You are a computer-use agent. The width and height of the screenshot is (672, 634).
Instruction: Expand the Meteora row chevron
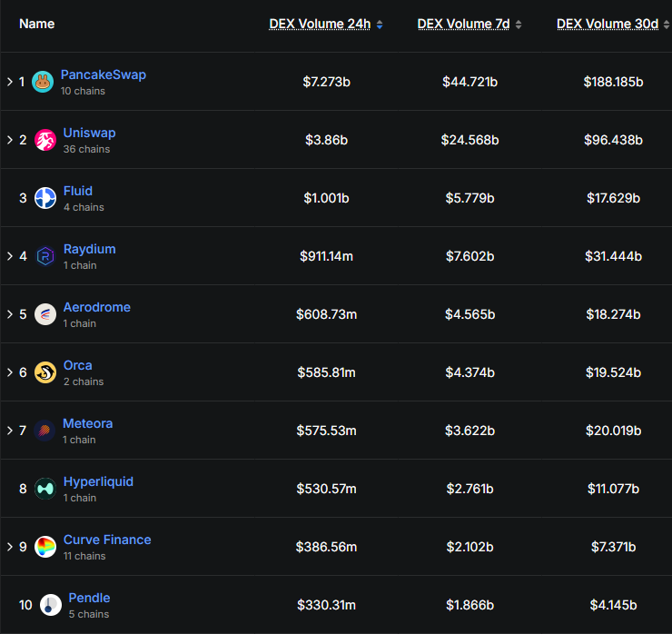click(10, 431)
